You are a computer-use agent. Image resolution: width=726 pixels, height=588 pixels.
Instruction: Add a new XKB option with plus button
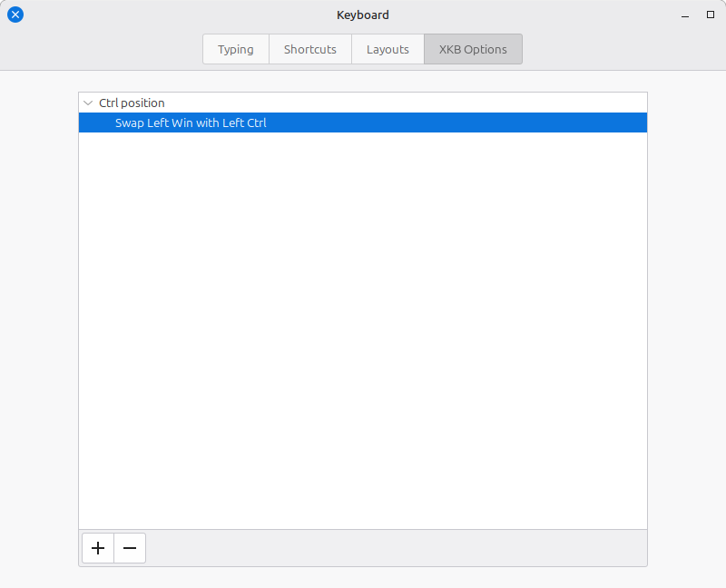click(98, 548)
